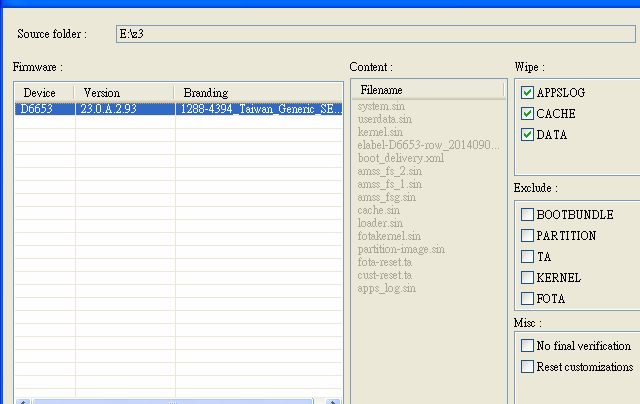The image size is (640, 404).
Task: Uncheck the CACHE wipe checkbox
Action: click(527, 113)
